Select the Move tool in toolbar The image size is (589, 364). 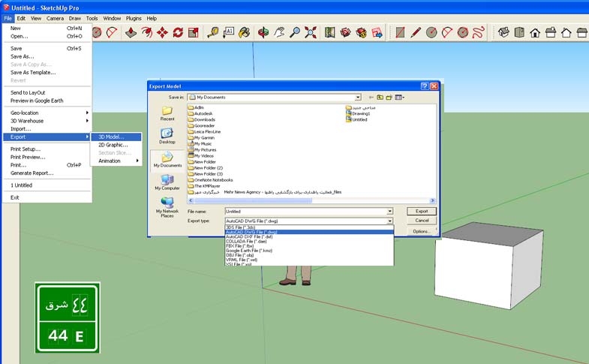(162, 32)
